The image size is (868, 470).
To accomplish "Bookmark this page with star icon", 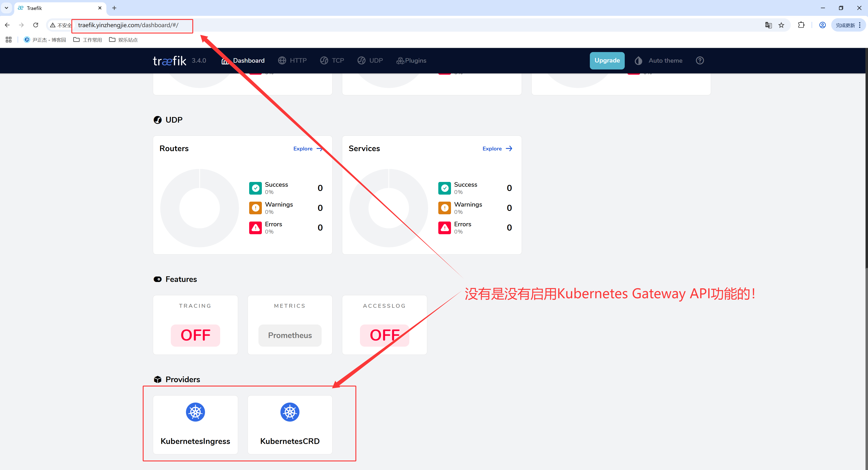I will [781, 25].
